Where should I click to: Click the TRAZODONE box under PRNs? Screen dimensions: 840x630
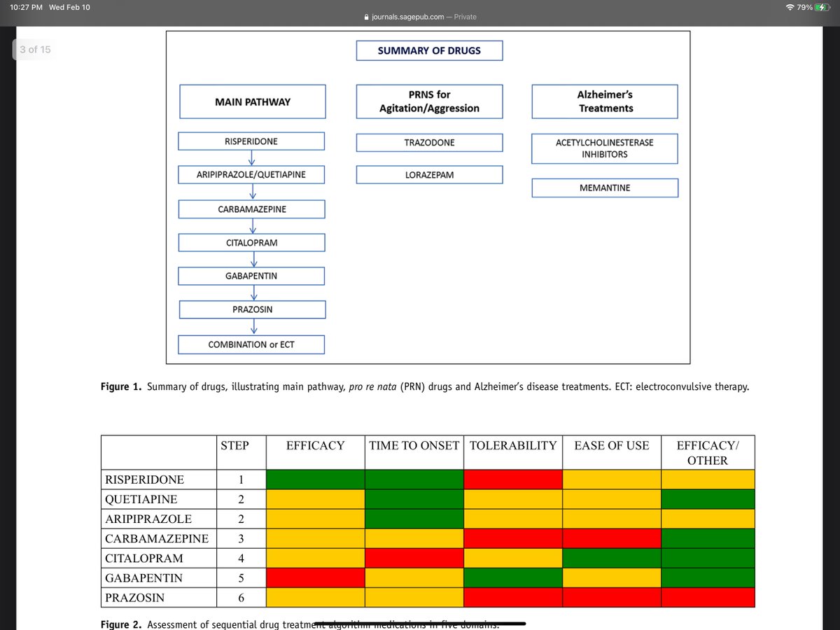pyautogui.click(x=429, y=142)
